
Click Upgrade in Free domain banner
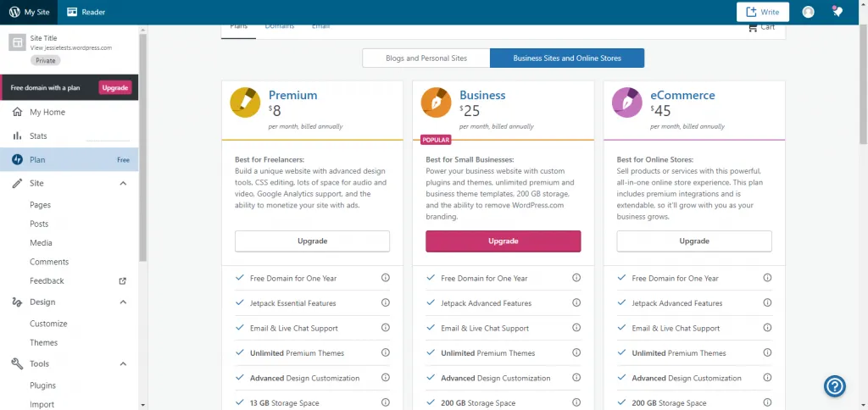(x=115, y=87)
